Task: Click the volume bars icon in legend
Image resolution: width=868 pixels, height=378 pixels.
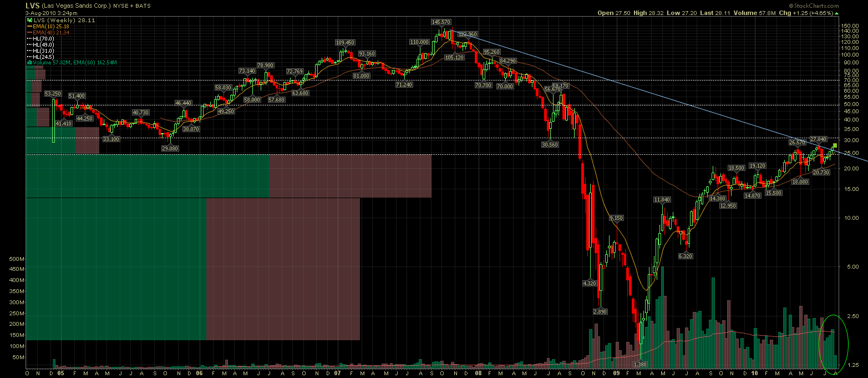Action: [29, 63]
